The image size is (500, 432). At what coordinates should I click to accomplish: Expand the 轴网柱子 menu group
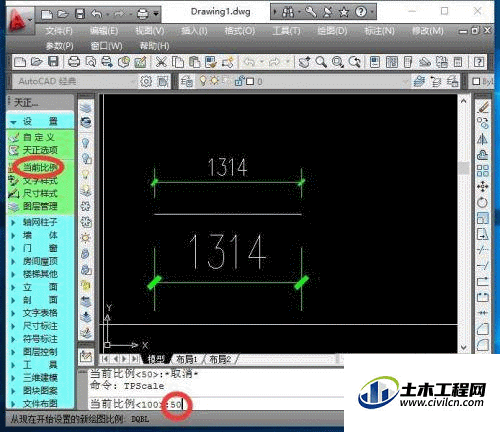pyautogui.click(x=40, y=222)
